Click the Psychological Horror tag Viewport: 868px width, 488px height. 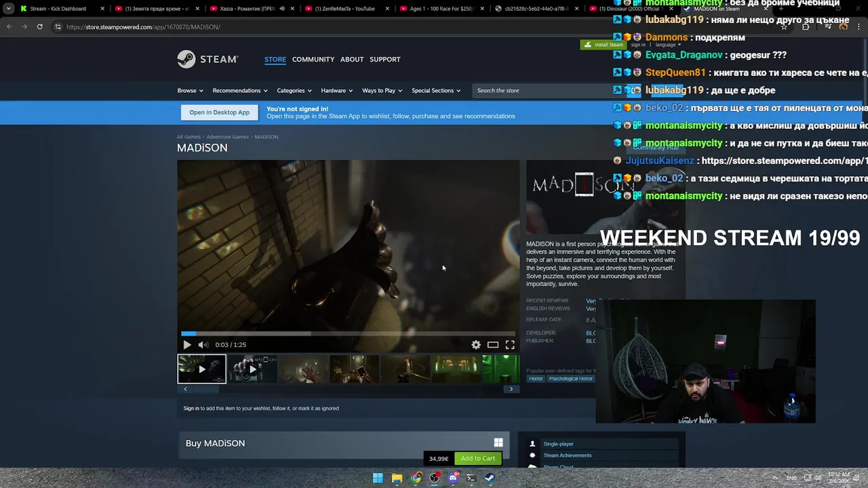pos(571,379)
